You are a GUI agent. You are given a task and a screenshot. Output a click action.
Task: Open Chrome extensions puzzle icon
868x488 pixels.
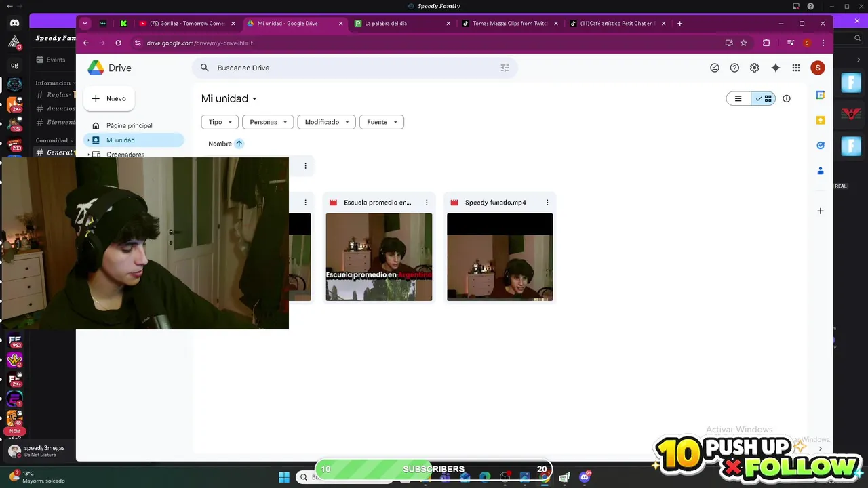[x=766, y=43]
